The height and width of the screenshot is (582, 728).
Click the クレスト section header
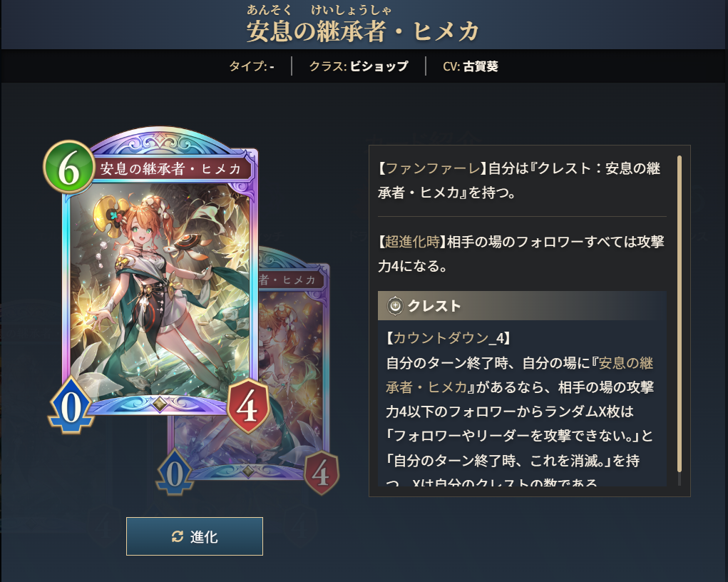[x=523, y=306]
